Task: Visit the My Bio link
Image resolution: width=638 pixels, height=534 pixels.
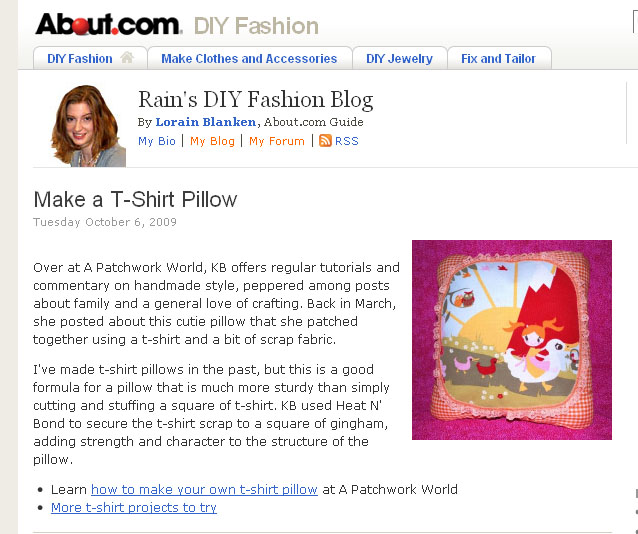Action: (157, 141)
